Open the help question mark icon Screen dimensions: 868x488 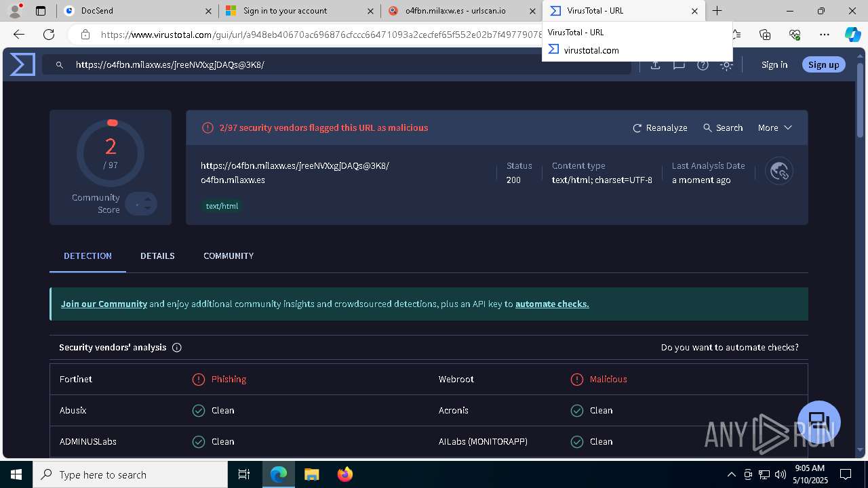(x=703, y=65)
